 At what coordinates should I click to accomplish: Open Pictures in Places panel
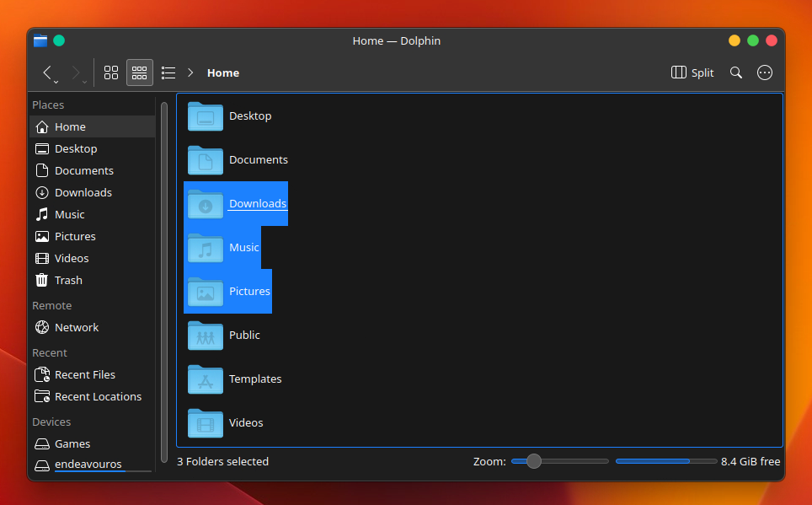92,236
